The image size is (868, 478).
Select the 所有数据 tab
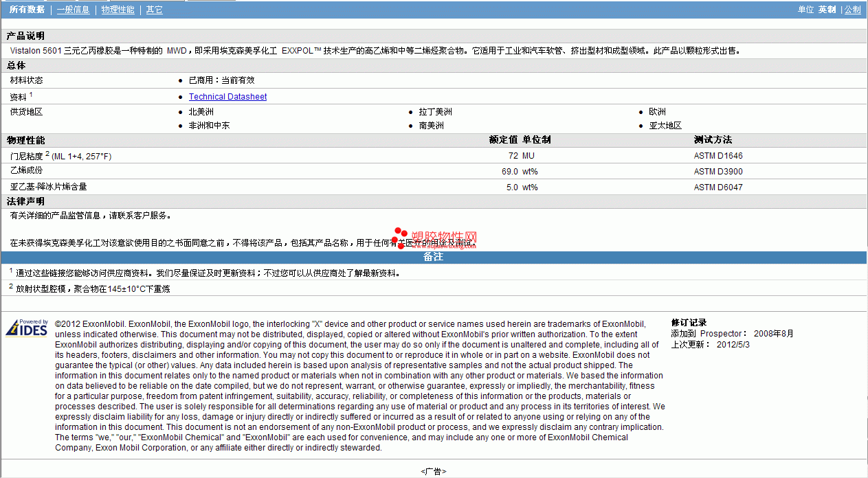click(x=27, y=10)
